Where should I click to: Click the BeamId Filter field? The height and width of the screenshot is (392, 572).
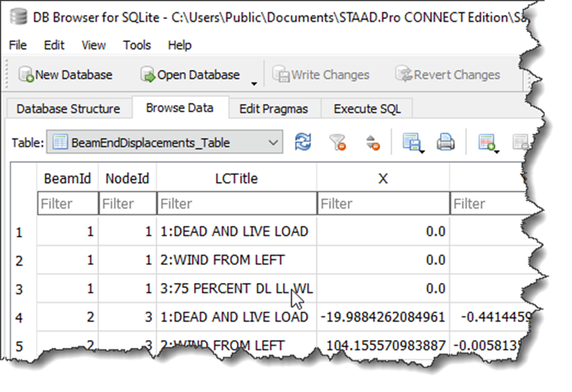coord(68,203)
